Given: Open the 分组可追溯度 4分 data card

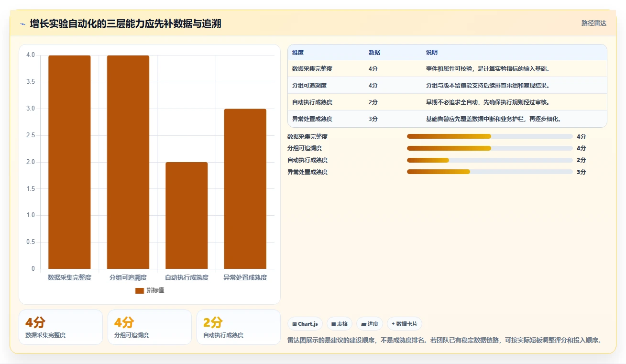Looking at the screenshot, I should click(150, 327).
